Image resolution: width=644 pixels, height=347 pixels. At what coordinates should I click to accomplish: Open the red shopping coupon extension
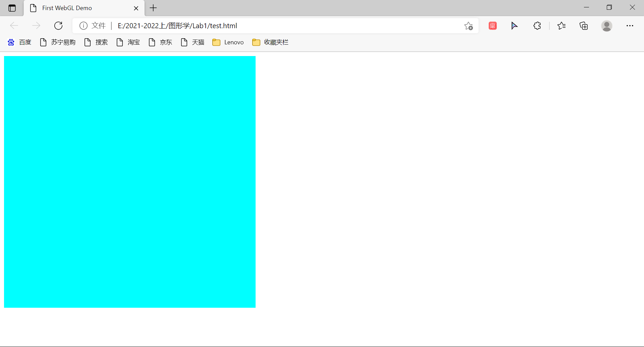[492, 26]
